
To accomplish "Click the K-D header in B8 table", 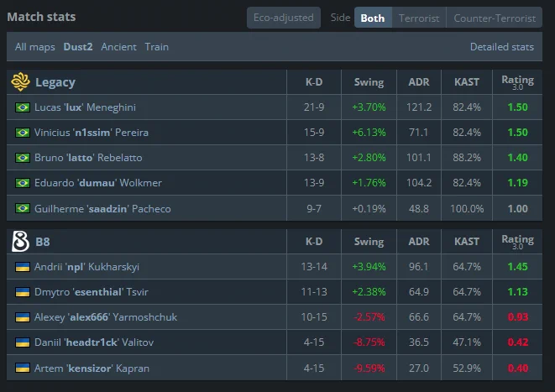I will click(x=314, y=242).
